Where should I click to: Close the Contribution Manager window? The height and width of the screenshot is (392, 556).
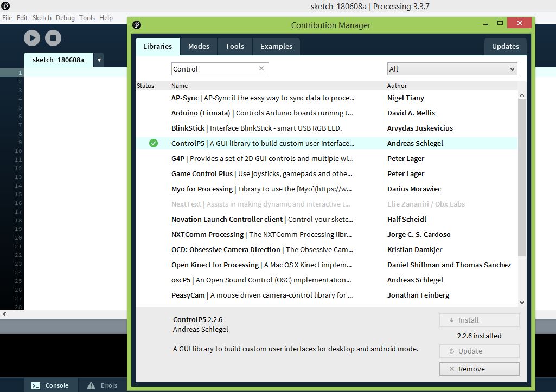pos(520,23)
